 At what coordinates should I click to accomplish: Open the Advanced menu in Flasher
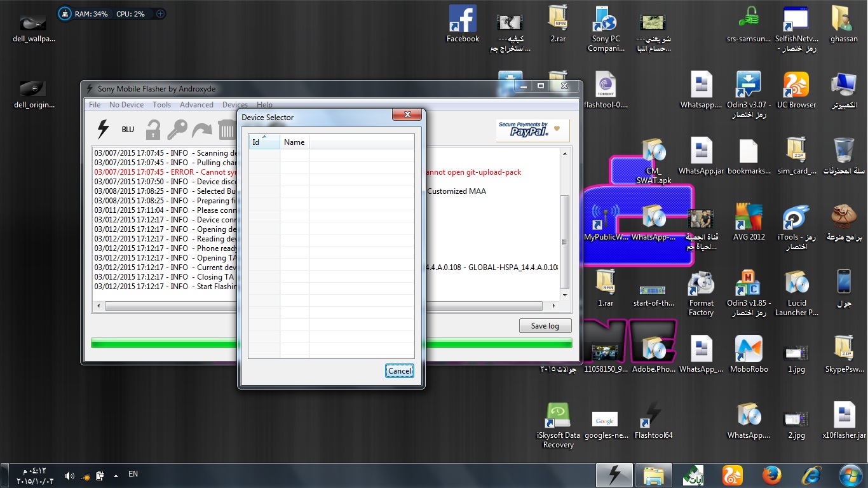(x=196, y=105)
